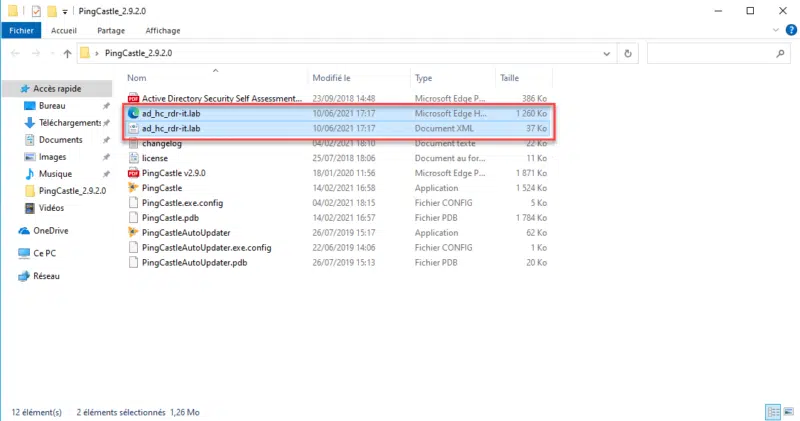Viewport: 800px width, 421px height.
Task: Select the PingCastle application icon
Action: (x=133, y=188)
